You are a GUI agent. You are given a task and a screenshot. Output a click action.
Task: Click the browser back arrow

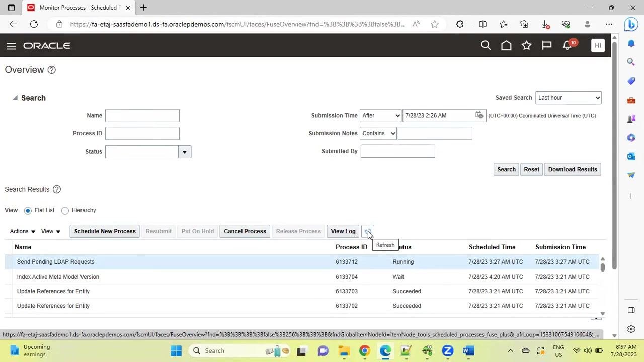13,24
